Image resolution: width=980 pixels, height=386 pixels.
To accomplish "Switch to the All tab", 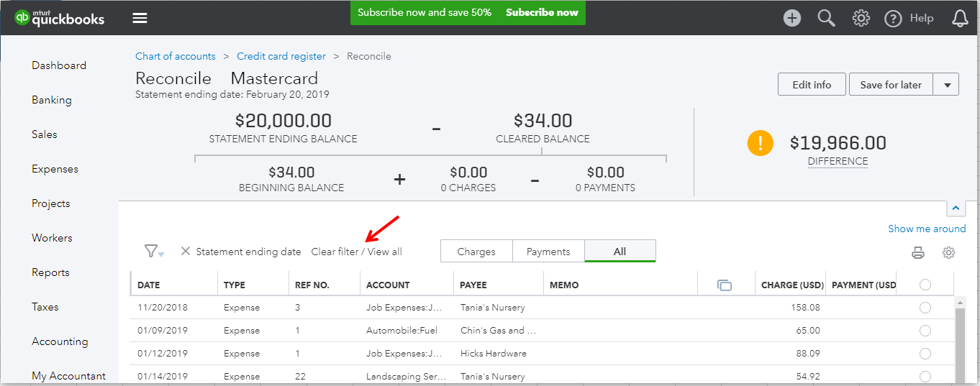I will [620, 252].
